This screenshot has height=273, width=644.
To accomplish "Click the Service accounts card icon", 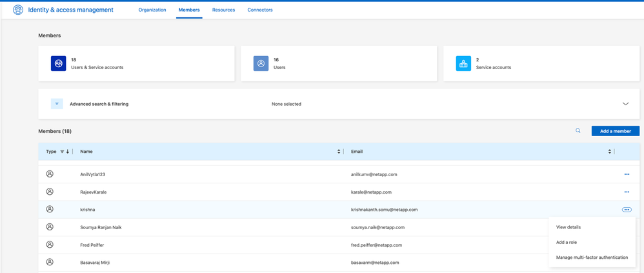I will point(463,63).
